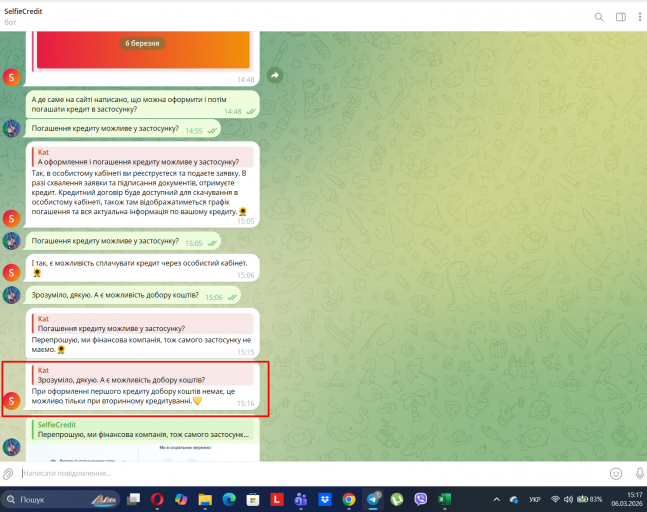Screen dimensions: 647x512
Task: Open the three-dot chat menu
Action: coord(640,17)
